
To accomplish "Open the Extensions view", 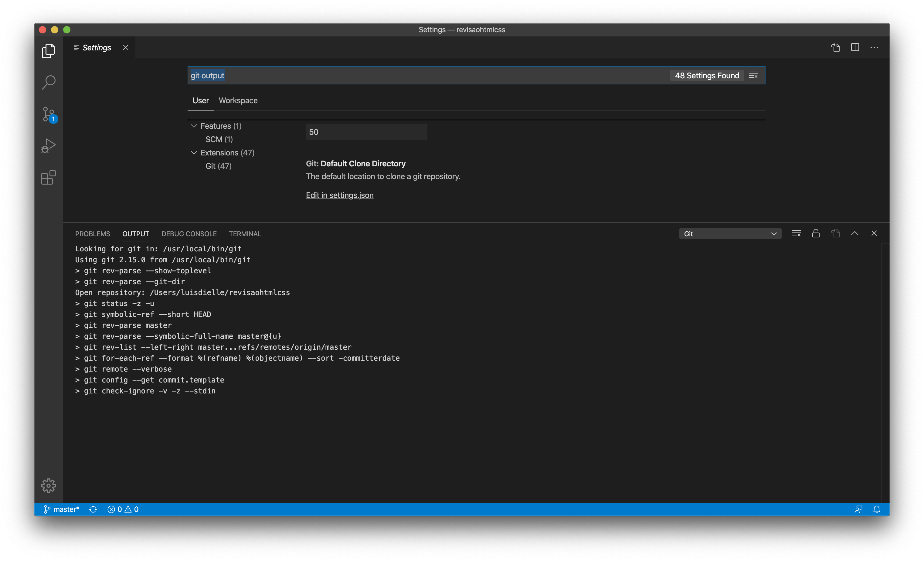I will point(48,177).
